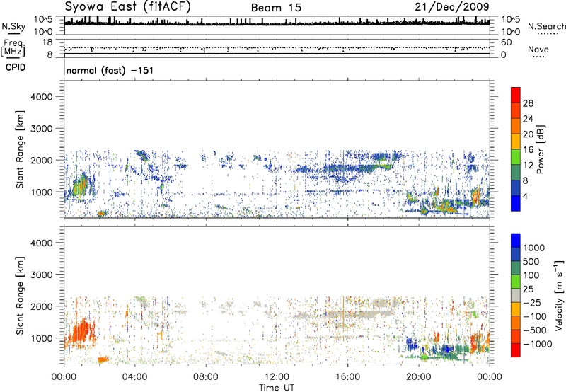Click the 3000 km label in power panel

pyautogui.click(x=42, y=129)
